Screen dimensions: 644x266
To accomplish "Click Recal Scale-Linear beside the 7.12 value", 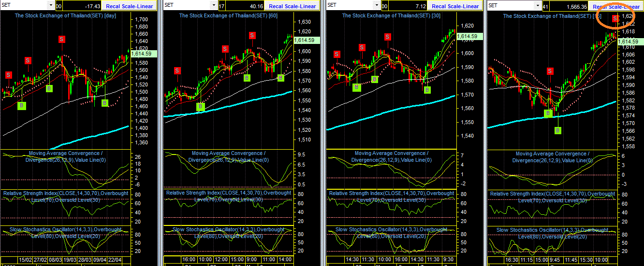I will (455, 6).
